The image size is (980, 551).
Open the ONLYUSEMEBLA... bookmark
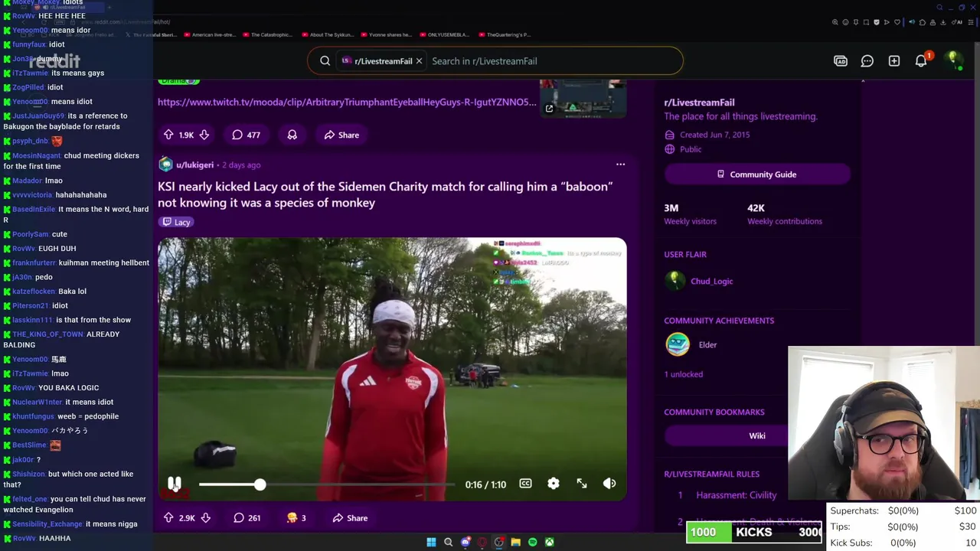[444, 34]
